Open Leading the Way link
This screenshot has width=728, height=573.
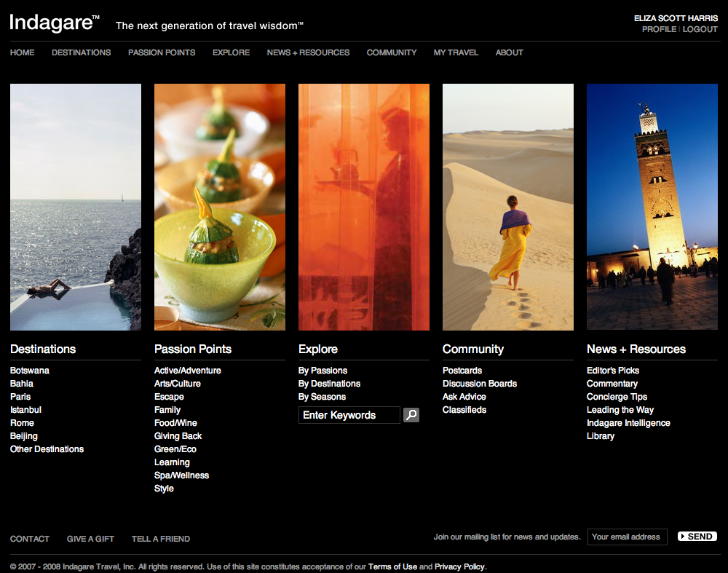(620, 410)
